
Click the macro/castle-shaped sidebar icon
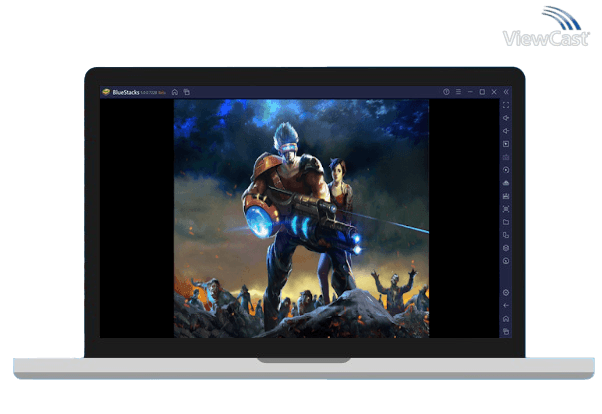click(506, 196)
